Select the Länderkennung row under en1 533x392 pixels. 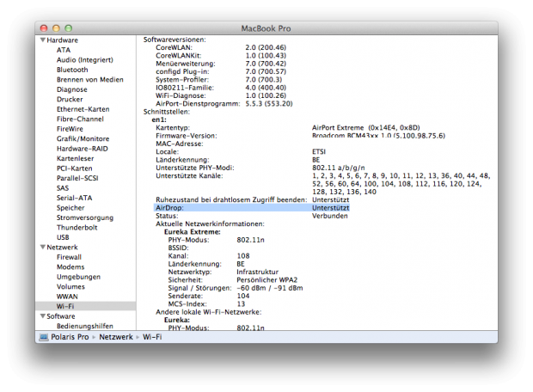tap(238, 160)
